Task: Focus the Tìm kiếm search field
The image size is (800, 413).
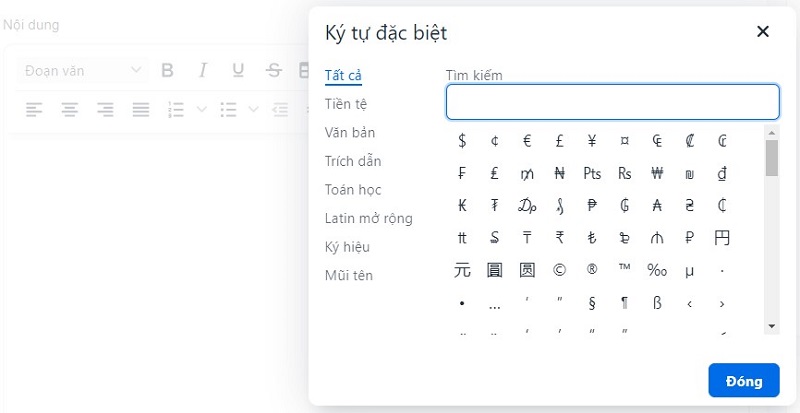Action: tap(612, 102)
